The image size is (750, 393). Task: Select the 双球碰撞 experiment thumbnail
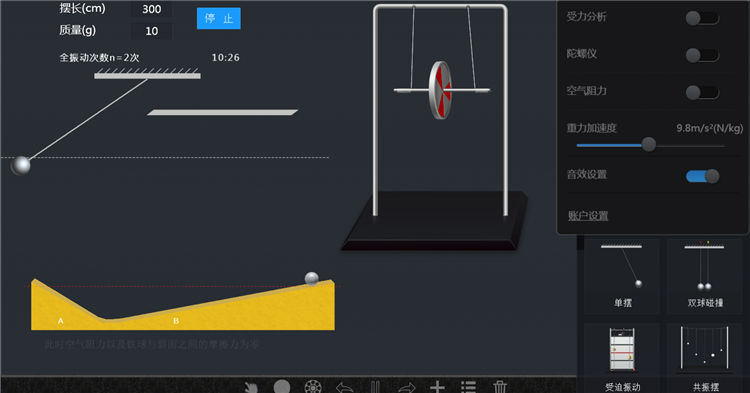pyautogui.click(x=705, y=276)
